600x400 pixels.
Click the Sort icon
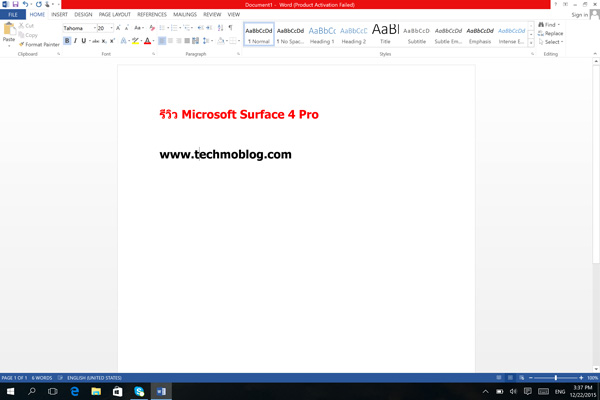tap(220, 28)
